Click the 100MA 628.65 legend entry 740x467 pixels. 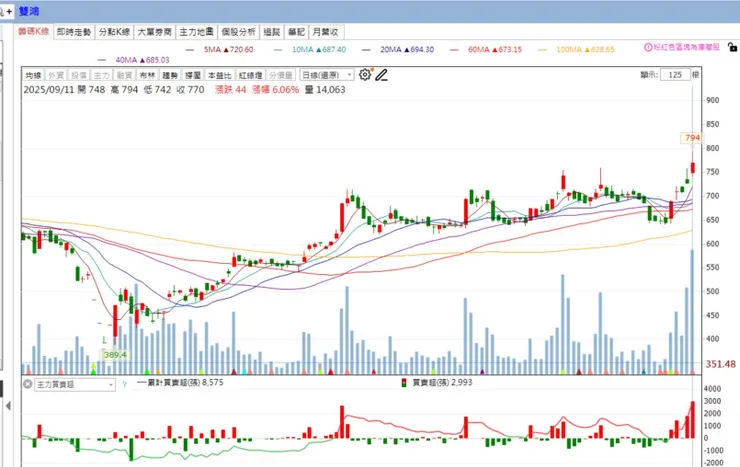(x=576, y=50)
